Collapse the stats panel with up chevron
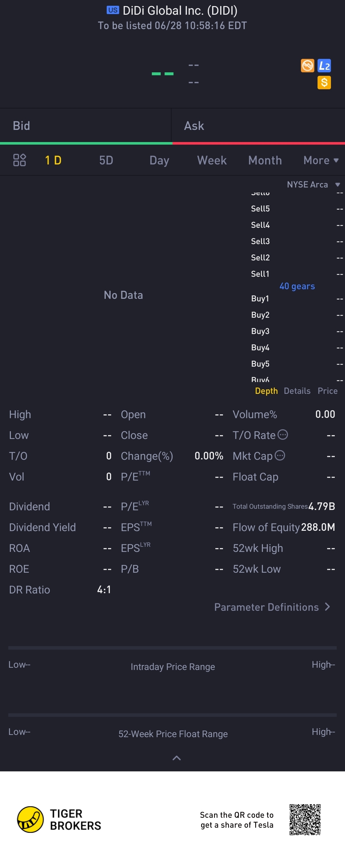This screenshot has height=868, width=345. click(x=176, y=758)
